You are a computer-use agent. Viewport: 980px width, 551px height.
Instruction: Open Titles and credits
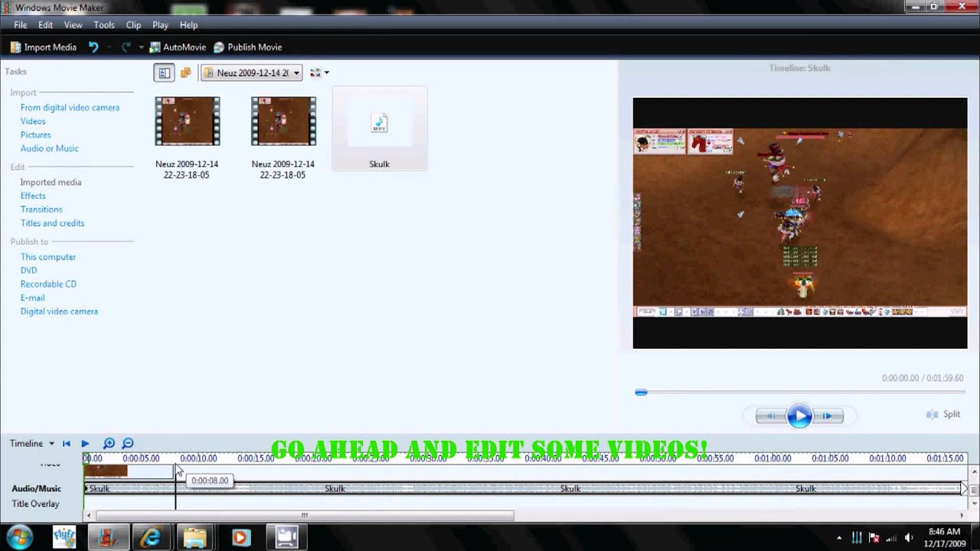52,223
